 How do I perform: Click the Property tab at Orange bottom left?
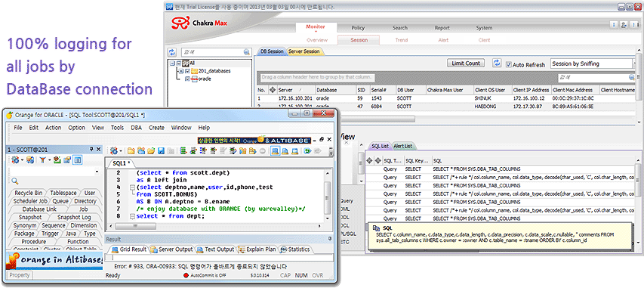click(20, 275)
